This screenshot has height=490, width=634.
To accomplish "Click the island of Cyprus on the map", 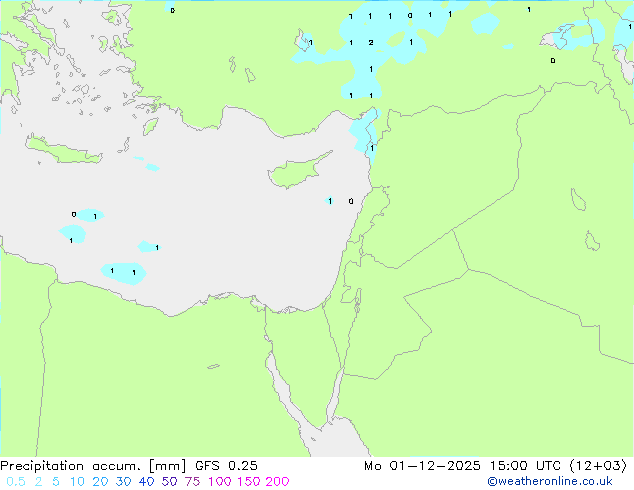I will (294, 173).
